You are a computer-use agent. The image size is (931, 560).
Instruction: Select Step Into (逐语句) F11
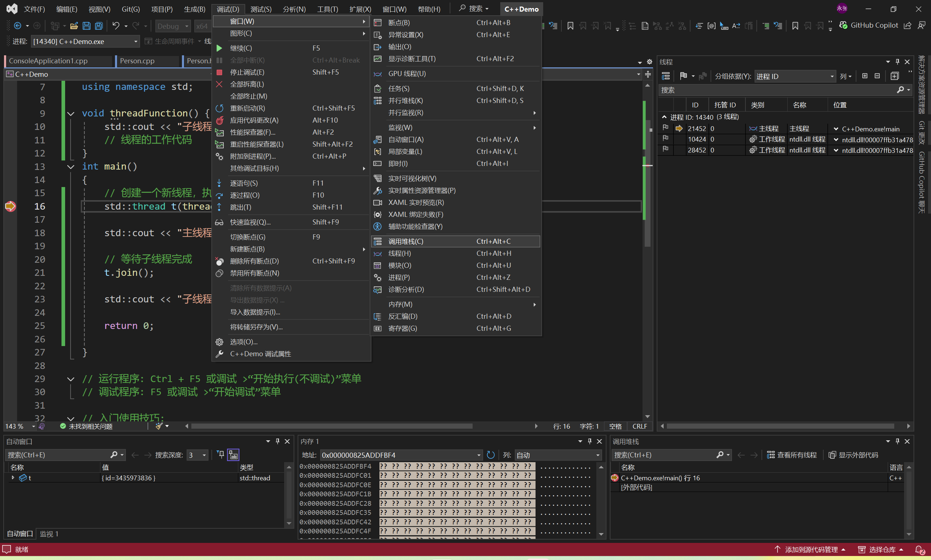click(292, 183)
